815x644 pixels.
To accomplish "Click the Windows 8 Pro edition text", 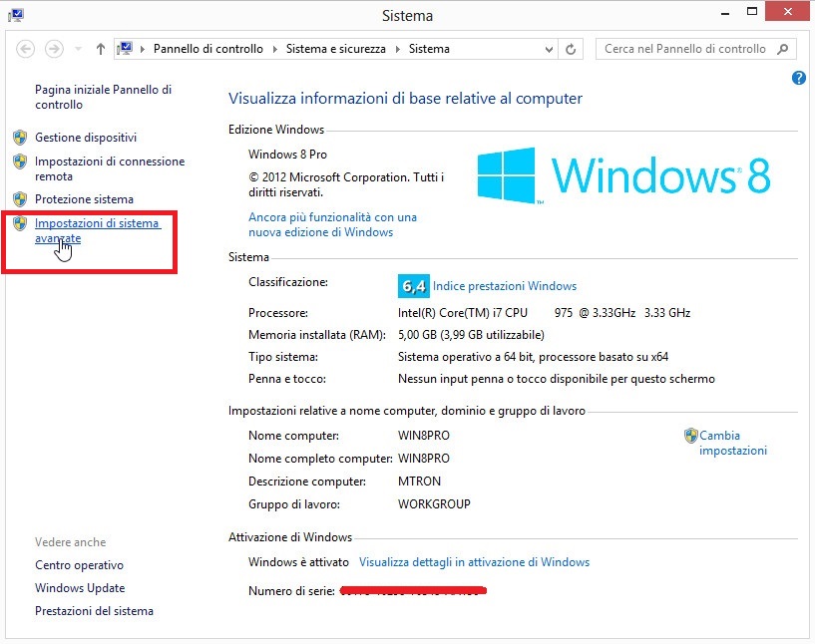I will tap(287, 155).
